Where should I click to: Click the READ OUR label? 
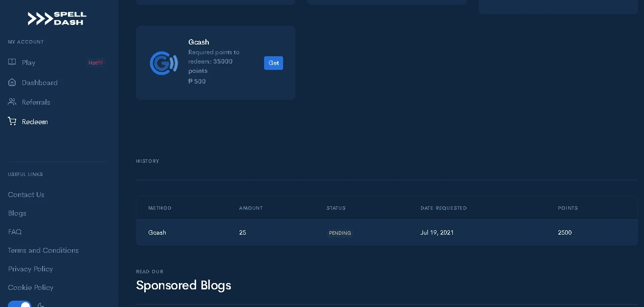pos(150,271)
